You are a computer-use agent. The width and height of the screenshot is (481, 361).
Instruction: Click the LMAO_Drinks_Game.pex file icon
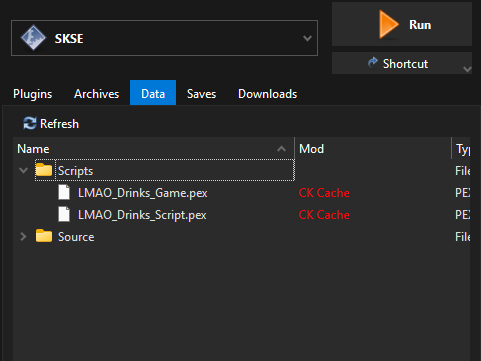pyautogui.click(x=64, y=192)
